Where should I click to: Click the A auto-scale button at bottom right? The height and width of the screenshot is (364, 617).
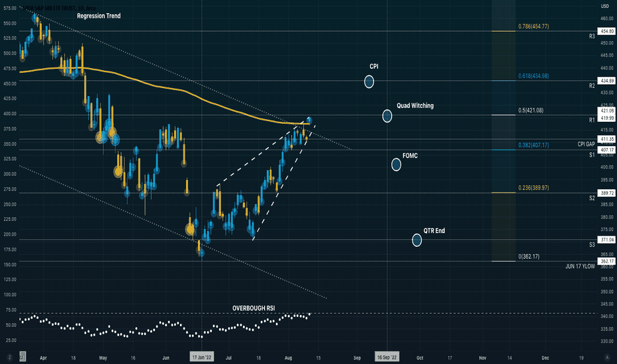point(607,357)
